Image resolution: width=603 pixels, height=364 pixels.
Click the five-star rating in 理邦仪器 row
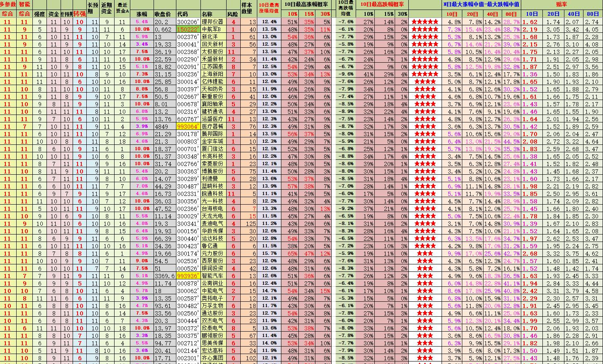coord(425,22)
